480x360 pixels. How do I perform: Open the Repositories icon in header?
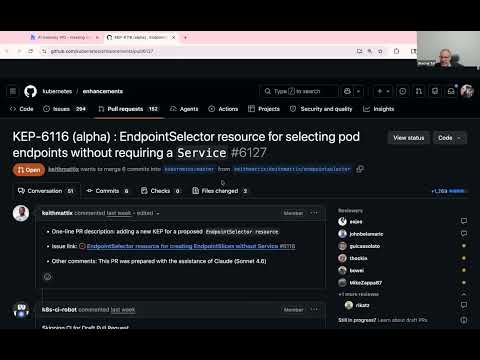point(435,91)
